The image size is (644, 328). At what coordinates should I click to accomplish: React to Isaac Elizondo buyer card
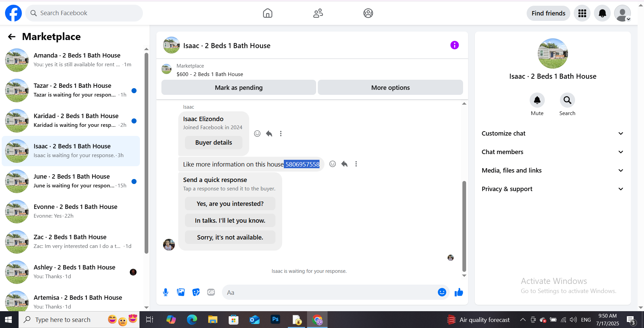tap(257, 134)
